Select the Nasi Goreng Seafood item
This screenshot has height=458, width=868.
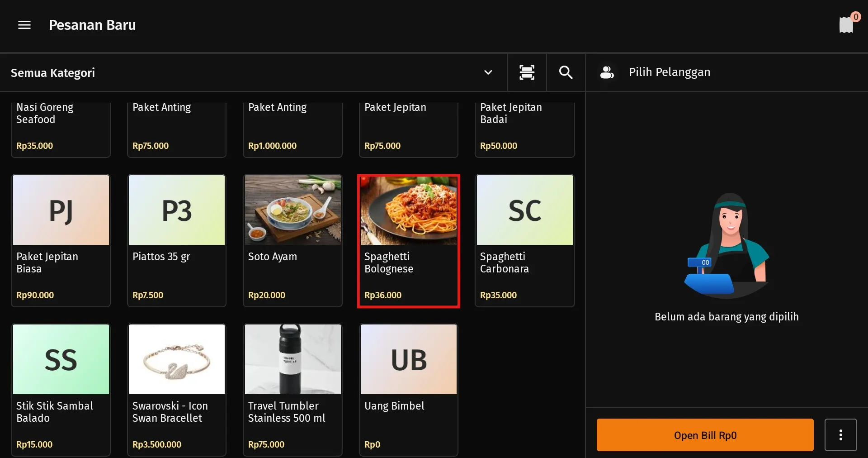click(61, 127)
